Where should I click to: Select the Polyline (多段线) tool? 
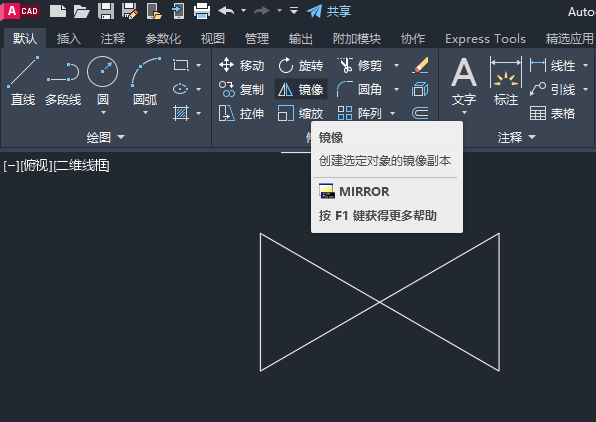click(x=63, y=81)
